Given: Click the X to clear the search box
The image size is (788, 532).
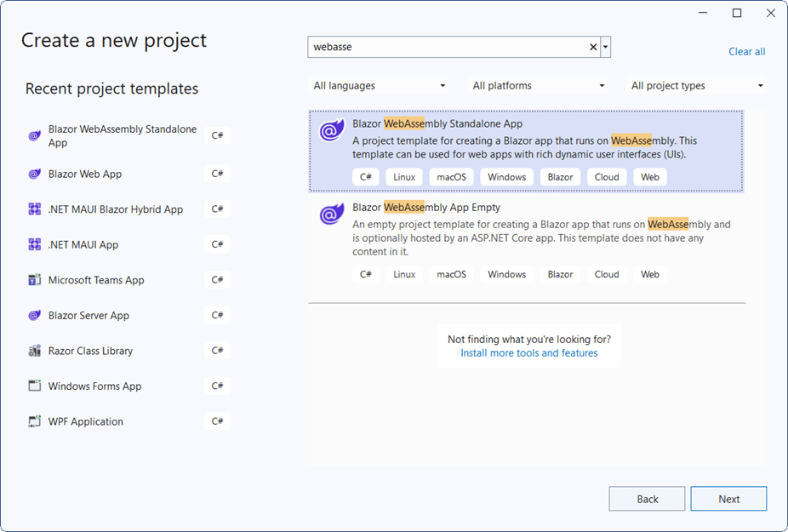Looking at the screenshot, I should (x=592, y=47).
